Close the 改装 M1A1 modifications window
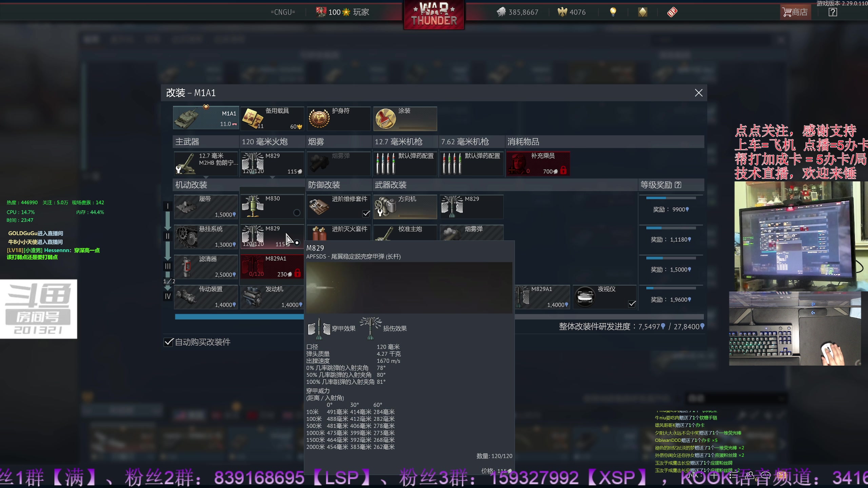 [x=698, y=93]
